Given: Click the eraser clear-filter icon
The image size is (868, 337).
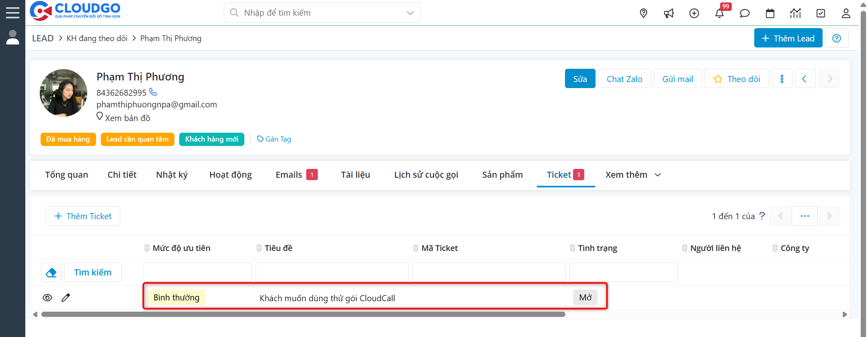Looking at the screenshot, I should pos(51,273).
